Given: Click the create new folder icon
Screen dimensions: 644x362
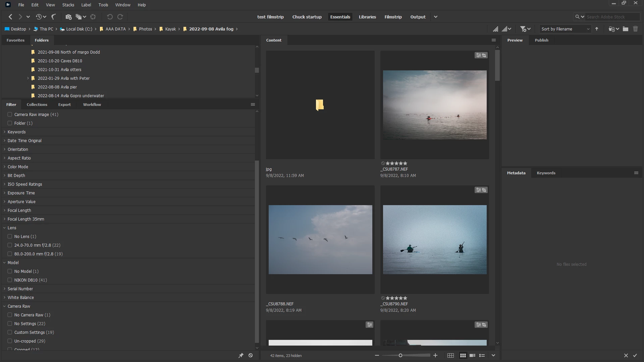Looking at the screenshot, I should 626,29.
